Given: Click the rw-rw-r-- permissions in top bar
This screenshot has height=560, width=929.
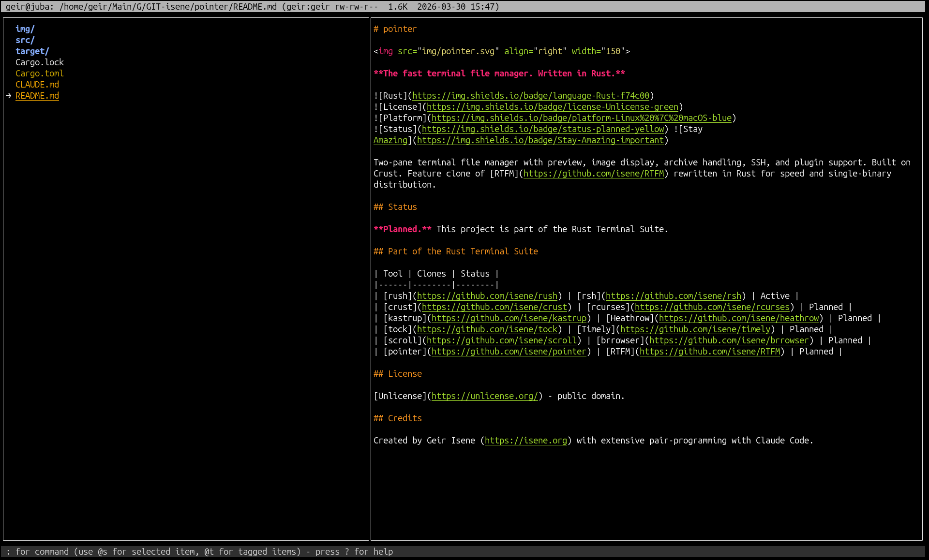Looking at the screenshot, I should (357, 7).
